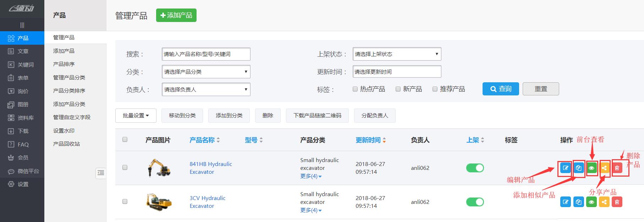Collapse sidebar using the three-bar icon
This screenshot has height=222, width=644.
22,25
